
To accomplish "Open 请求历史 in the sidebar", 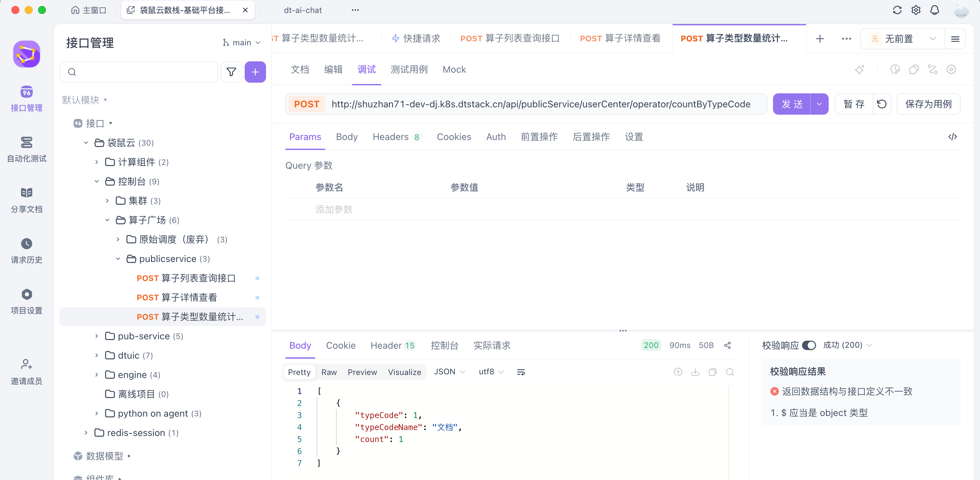I will [x=27, y=251].
